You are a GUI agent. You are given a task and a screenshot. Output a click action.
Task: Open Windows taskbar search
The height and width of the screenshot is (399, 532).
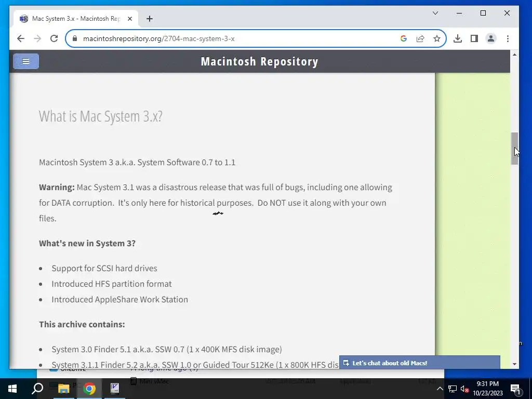pyautogui.click(x=37, y=389)
